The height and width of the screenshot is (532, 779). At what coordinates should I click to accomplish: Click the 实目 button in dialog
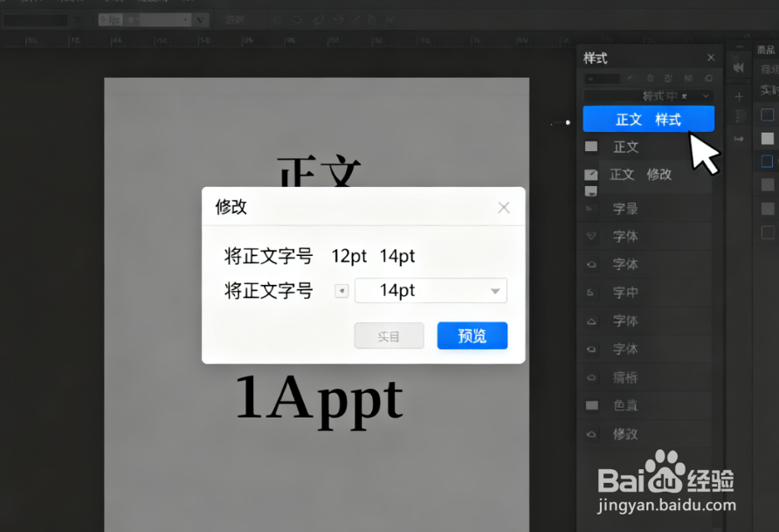point(389,335)
